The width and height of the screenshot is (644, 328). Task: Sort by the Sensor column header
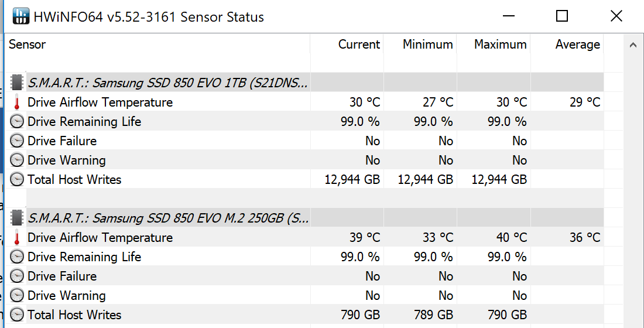[x=28, y=45]
